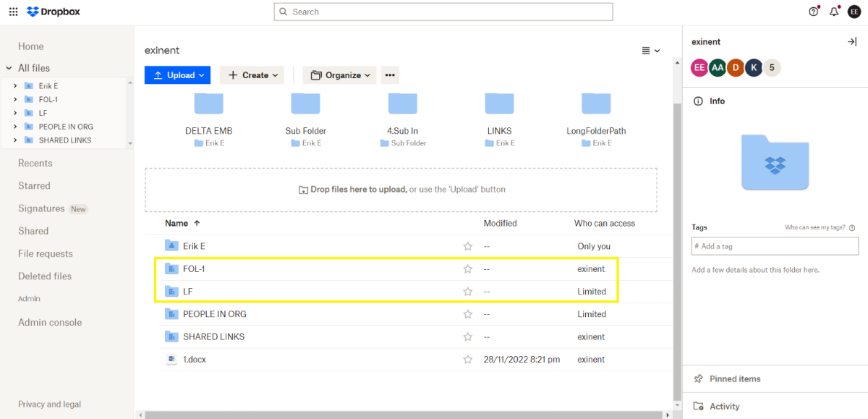The height and width of the screenshot is (419, 868).
Task: Click the +5 members count badge
Action: coord(771,67)
